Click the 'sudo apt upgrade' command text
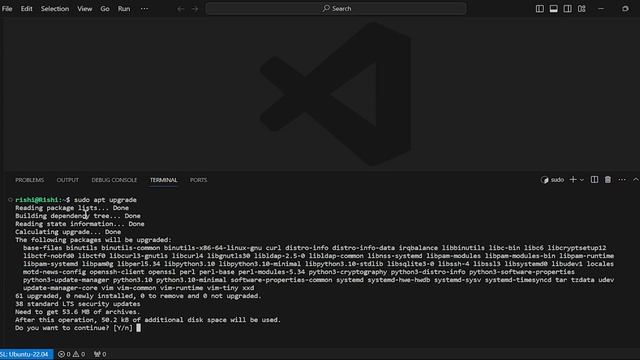This screenshot has width=640, height=360. click(105, 200)
